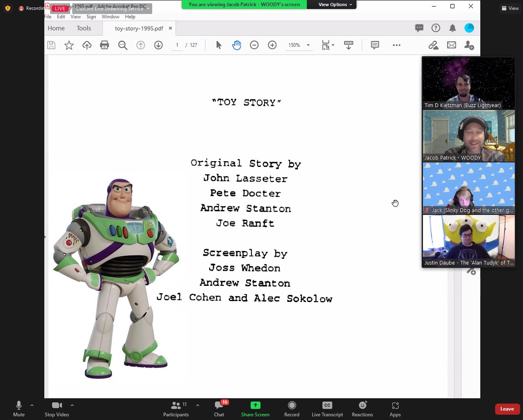
Task: Switch to the Tools tab
Action: coord(84,28)
